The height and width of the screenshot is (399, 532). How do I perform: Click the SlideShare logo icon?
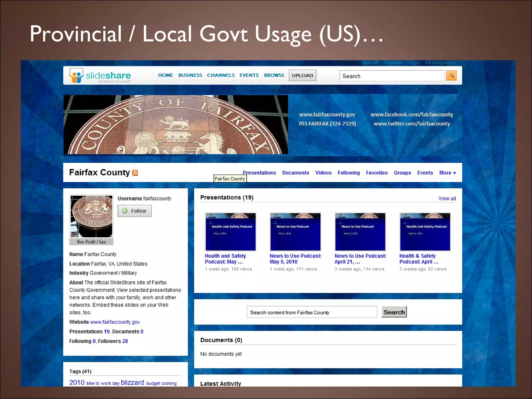(x=76, y=76)
